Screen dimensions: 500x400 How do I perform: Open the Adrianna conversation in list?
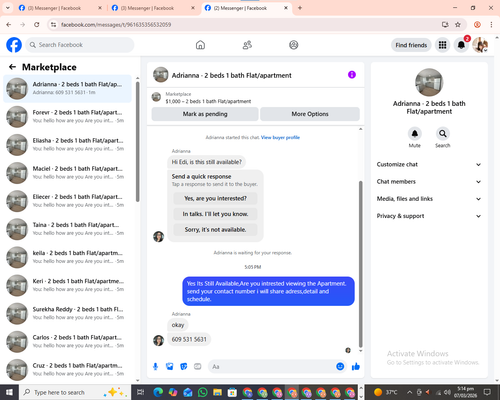67,89
